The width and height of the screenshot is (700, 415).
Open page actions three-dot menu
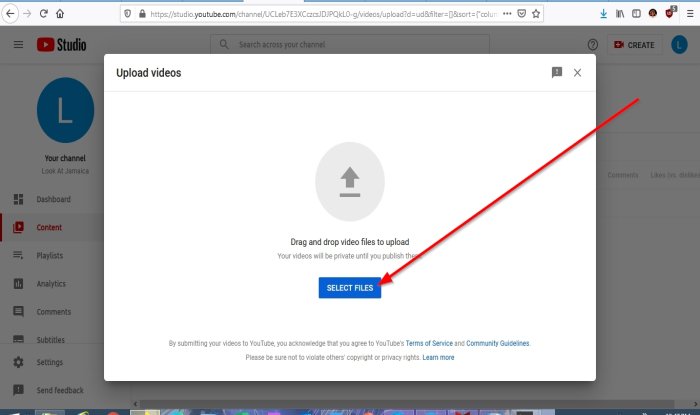507,14
